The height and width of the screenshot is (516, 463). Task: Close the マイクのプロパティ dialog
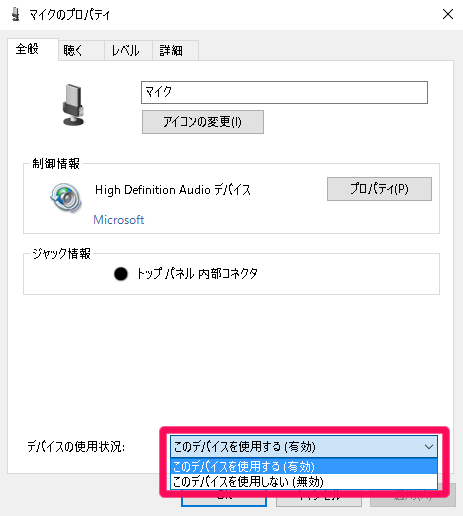448,14
